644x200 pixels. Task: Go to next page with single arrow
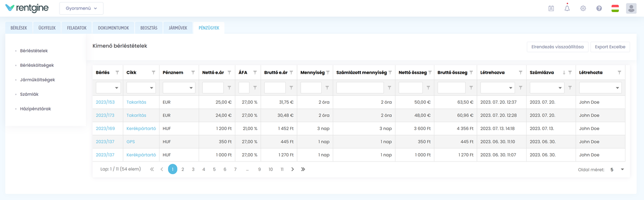pos(293,169)
